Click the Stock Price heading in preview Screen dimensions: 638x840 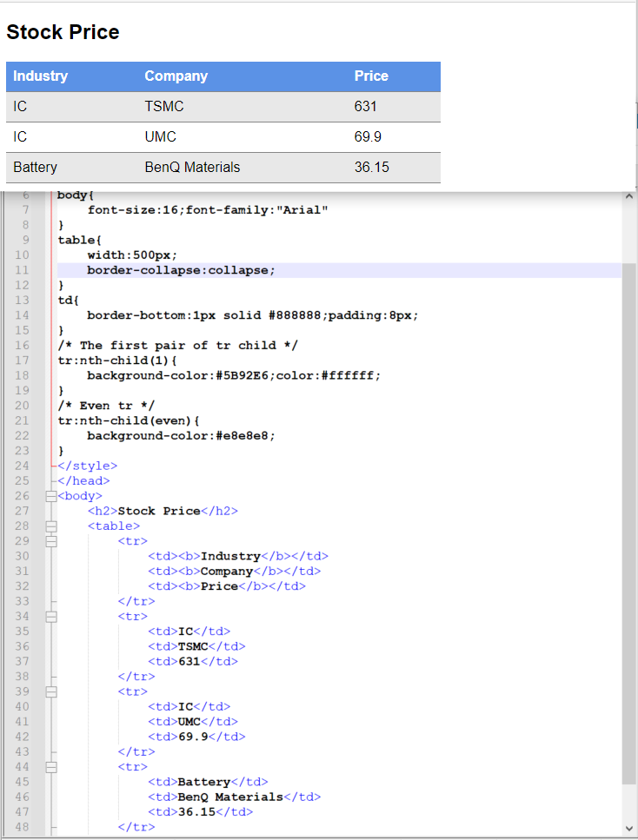tap(63, 32)
